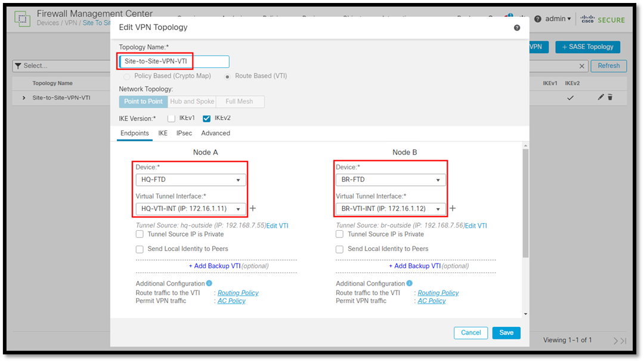Check Tunnel Source IP is Private for Node A

click(x=140, y=234)
